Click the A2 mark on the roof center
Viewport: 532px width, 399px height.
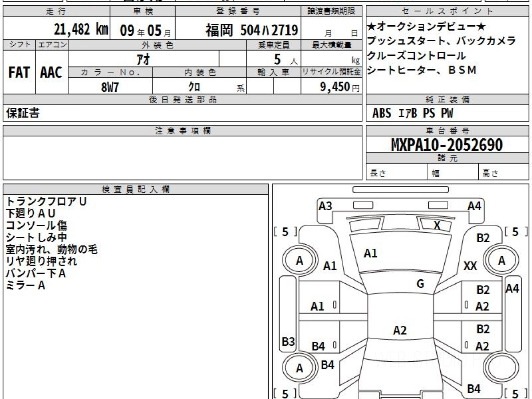coord(400,330)
